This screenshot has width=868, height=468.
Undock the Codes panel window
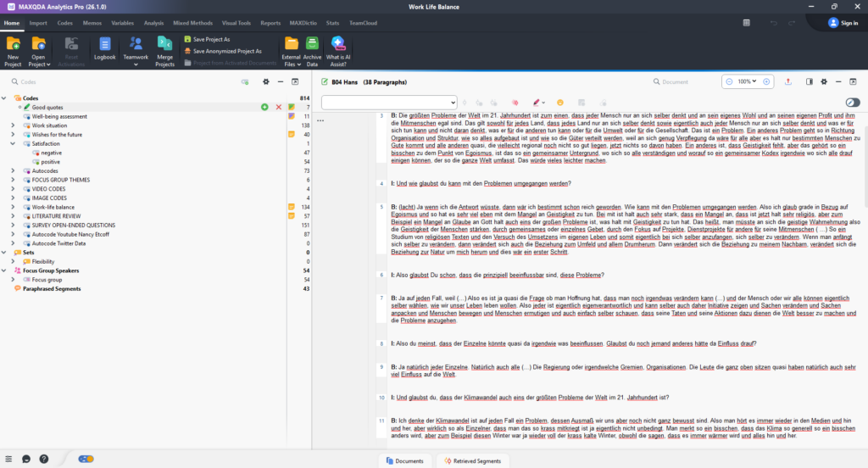coord(295,82)
